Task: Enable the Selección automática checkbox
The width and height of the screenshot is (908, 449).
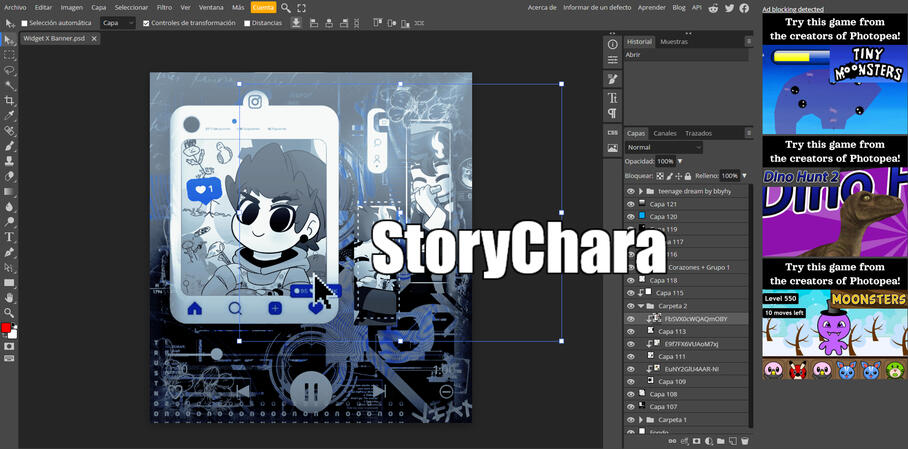Action: tap(25, 23)
